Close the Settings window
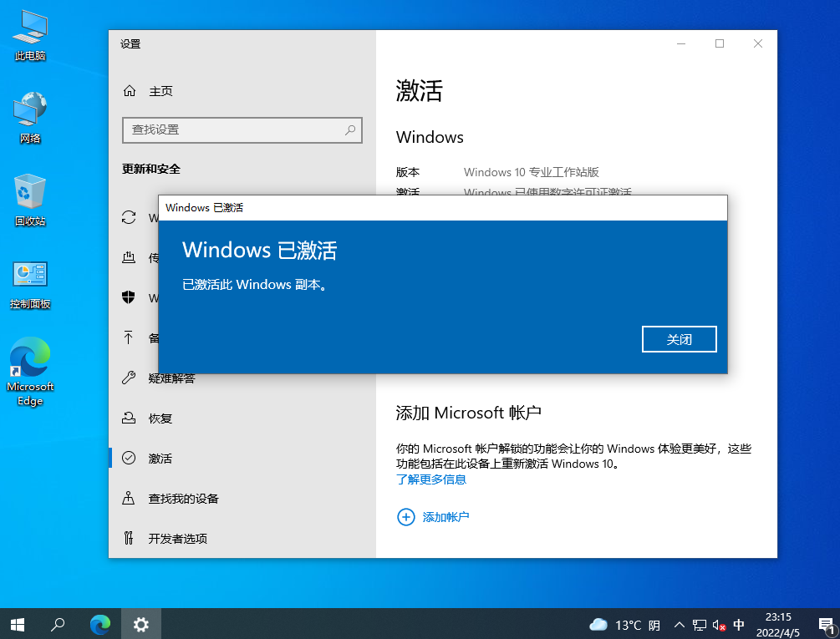The height and width of the screenshot is (639, 840). pos(757,43)
